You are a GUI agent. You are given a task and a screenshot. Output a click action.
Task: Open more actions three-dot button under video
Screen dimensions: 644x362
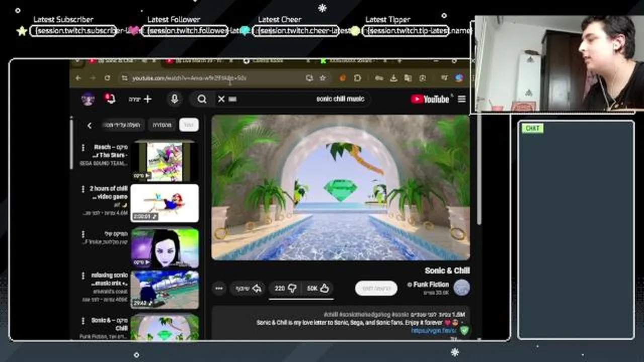pyautogui.click(x=219, y=288)
